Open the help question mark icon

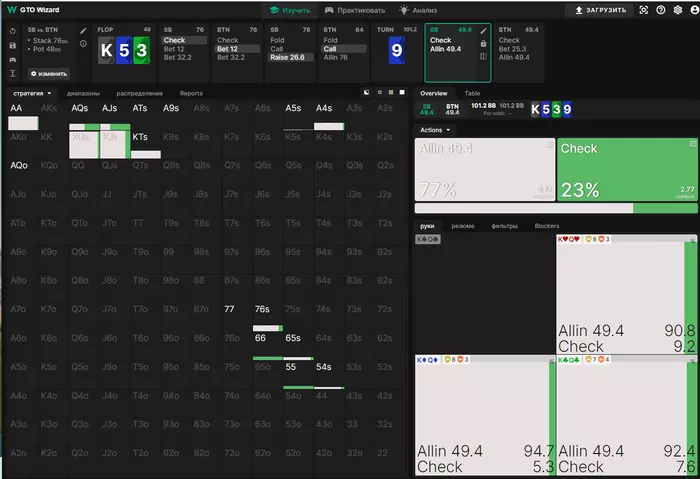pos(661,10)
